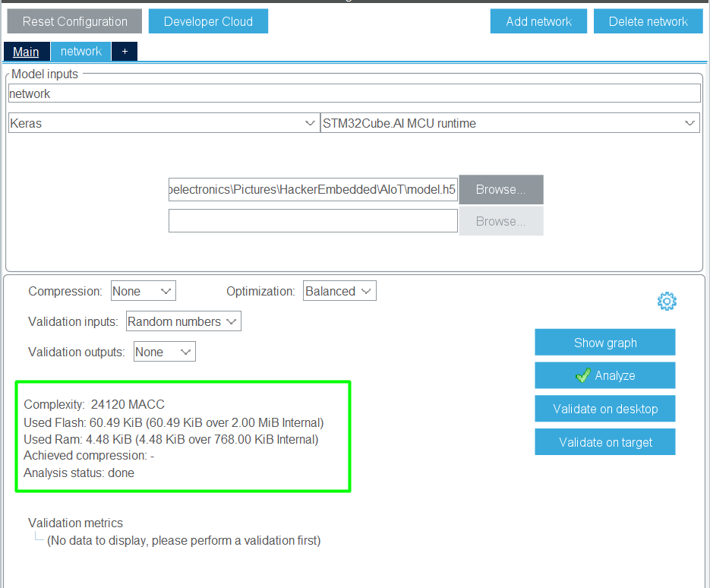Viewport: 710px width, 588px height.
Task: Expand the Validation outputs dropdown
Action: point(164,352)
